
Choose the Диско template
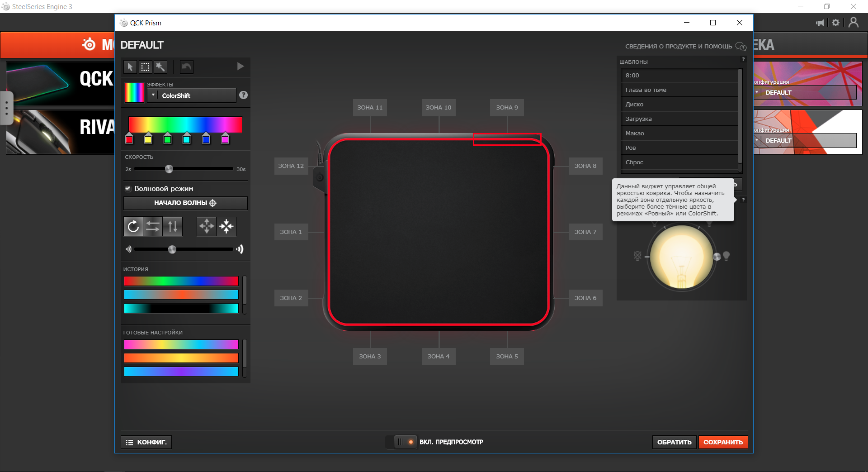point(679,104)
